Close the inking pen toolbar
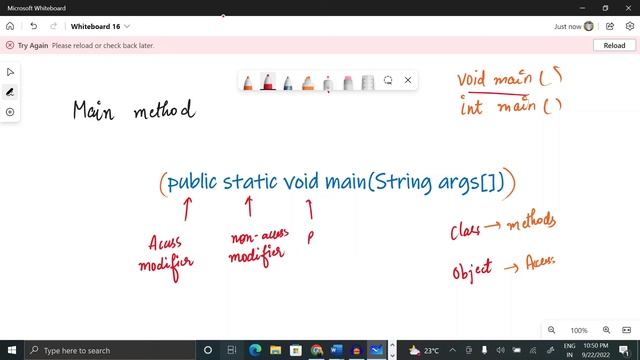Image resolution: width=640 pixels, height=360 pixels. (408, 80)
